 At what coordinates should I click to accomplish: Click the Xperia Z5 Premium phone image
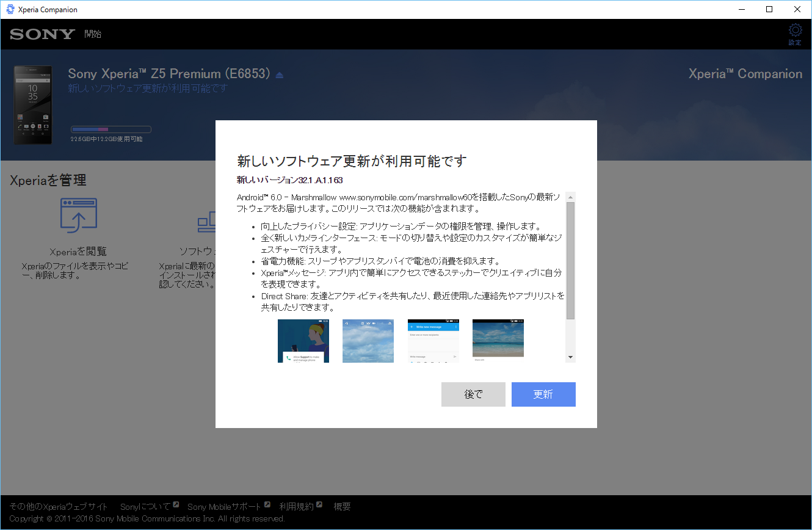(x=33, y=105)
